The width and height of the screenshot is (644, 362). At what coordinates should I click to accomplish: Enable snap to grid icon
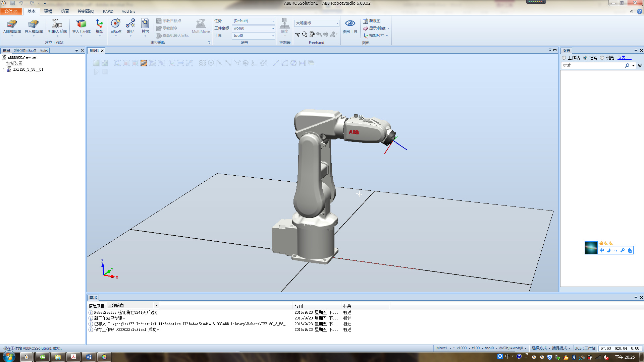click(x=202, y=63)
